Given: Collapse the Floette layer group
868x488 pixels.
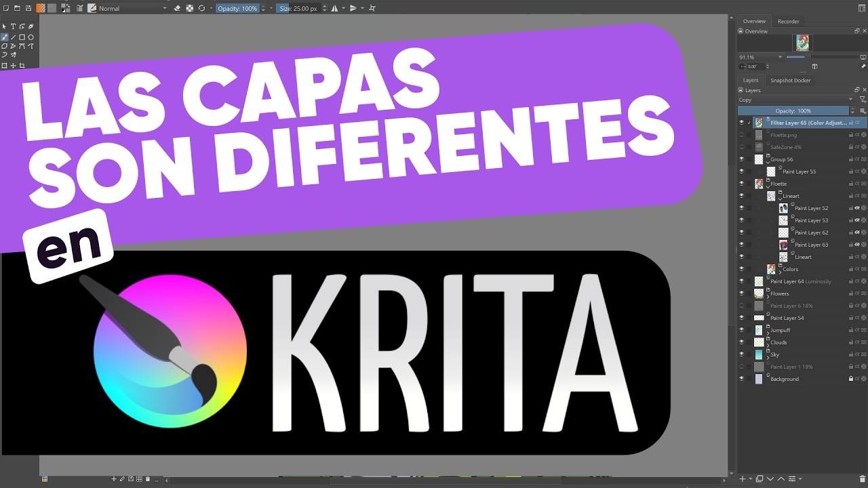Looking at the screenshot, I should click(768, 187).
